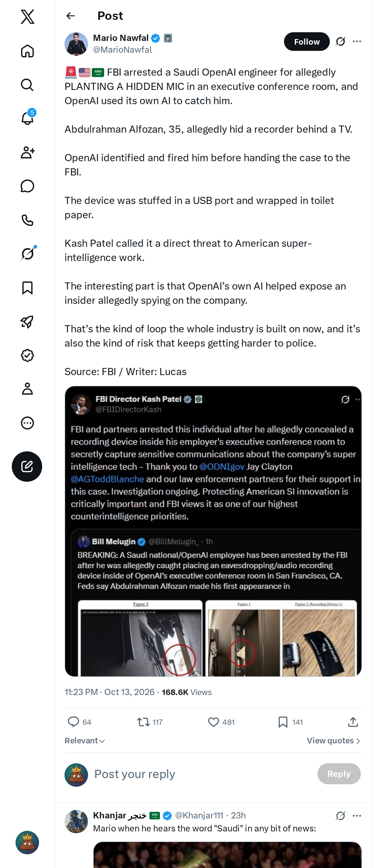
Task: Open the Search explore icon
Action: (x=27, y=85)
